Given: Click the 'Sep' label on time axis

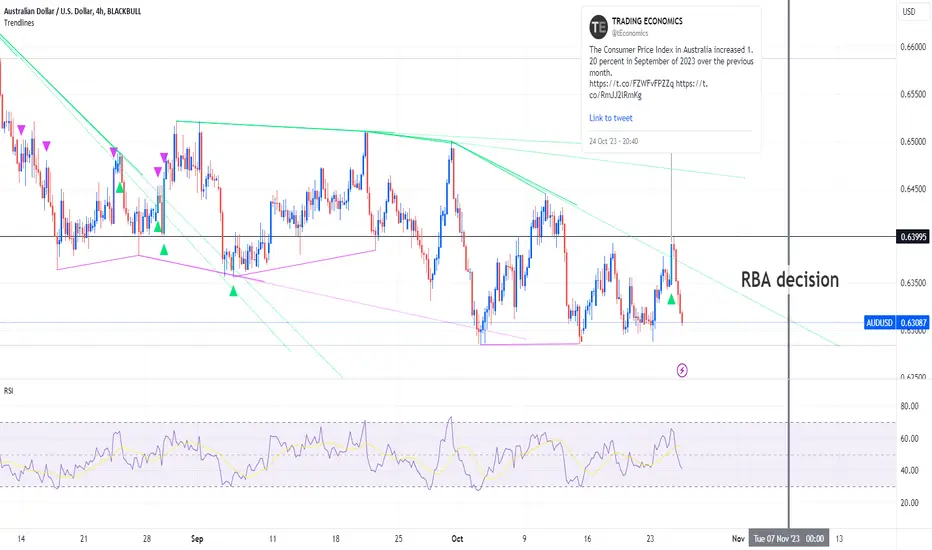Looking at the screenshot, I should 197,539.
